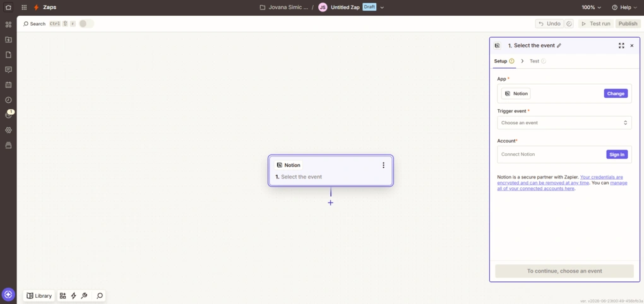
Task: Click the Search field in top toolbar
Action: [x=35, y=24]
